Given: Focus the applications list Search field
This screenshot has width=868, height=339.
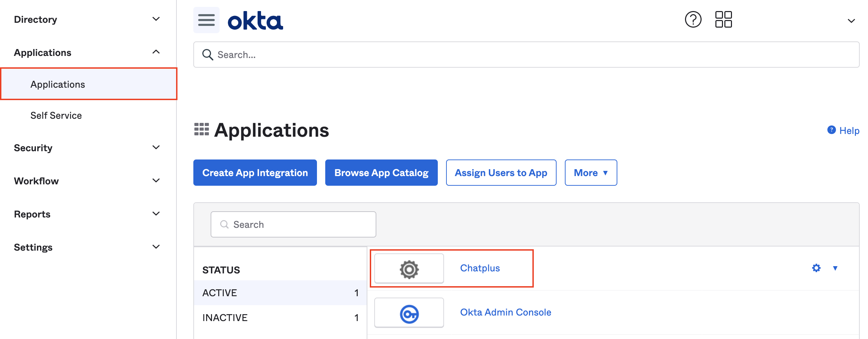Looking at the screenshot, I should click(293, 224).
